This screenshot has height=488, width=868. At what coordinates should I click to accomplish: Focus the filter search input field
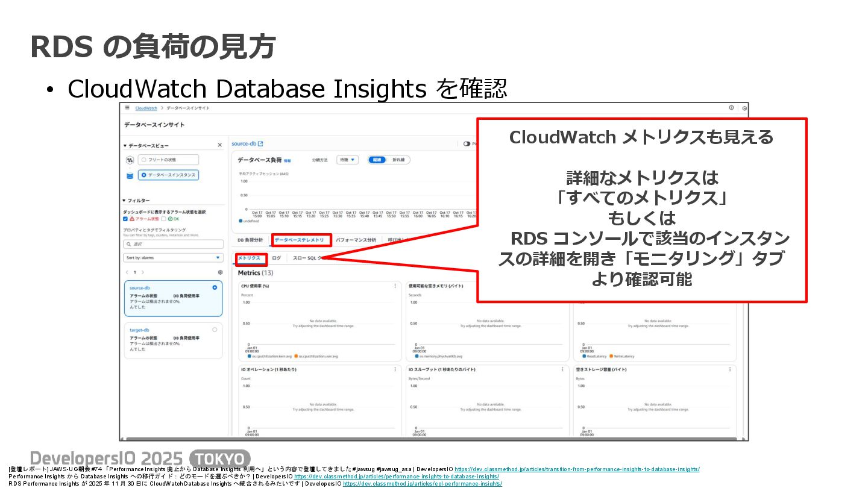173,244
